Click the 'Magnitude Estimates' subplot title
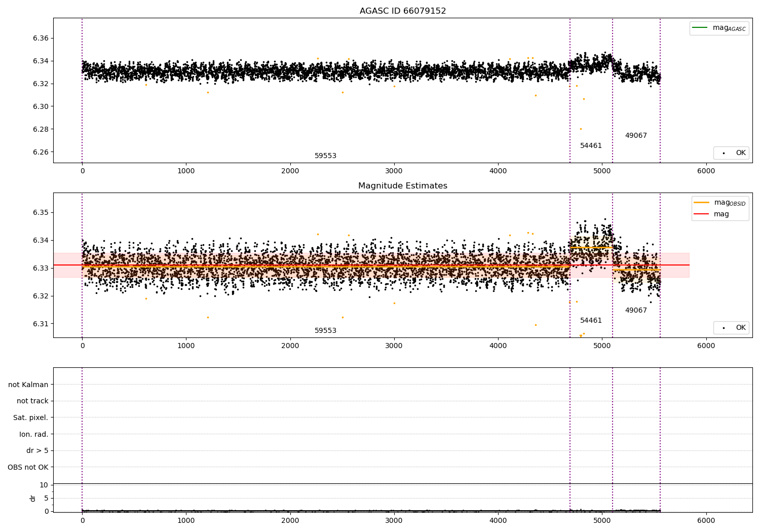This screenshot has height=532, width=760. (x=403, y=186)
